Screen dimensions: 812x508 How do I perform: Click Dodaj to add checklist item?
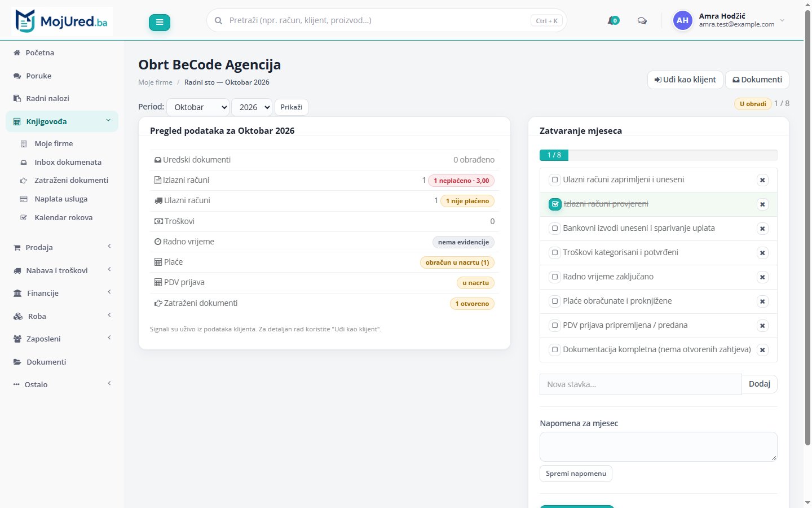[760, 384]
